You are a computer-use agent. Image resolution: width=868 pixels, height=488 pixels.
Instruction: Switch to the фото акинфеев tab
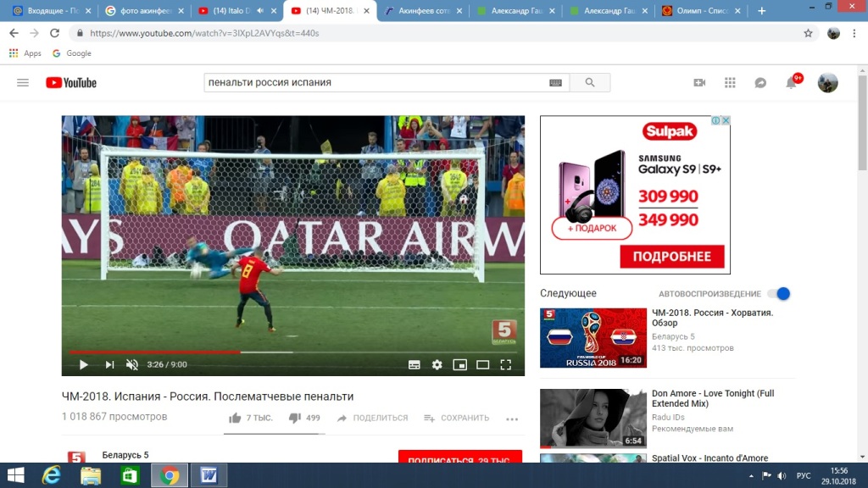coord(145,10)
